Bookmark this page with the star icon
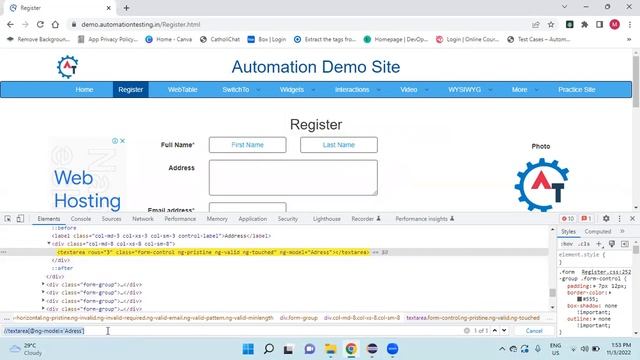Screen dimensions: 640x360 coord(551,24)
